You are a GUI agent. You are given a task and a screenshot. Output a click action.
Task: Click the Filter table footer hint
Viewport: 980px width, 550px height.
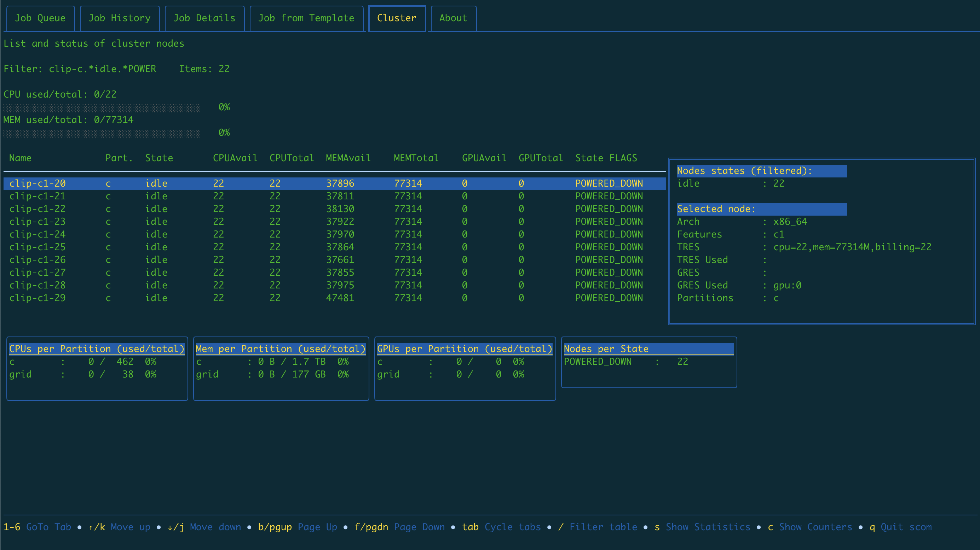point(603,527)
